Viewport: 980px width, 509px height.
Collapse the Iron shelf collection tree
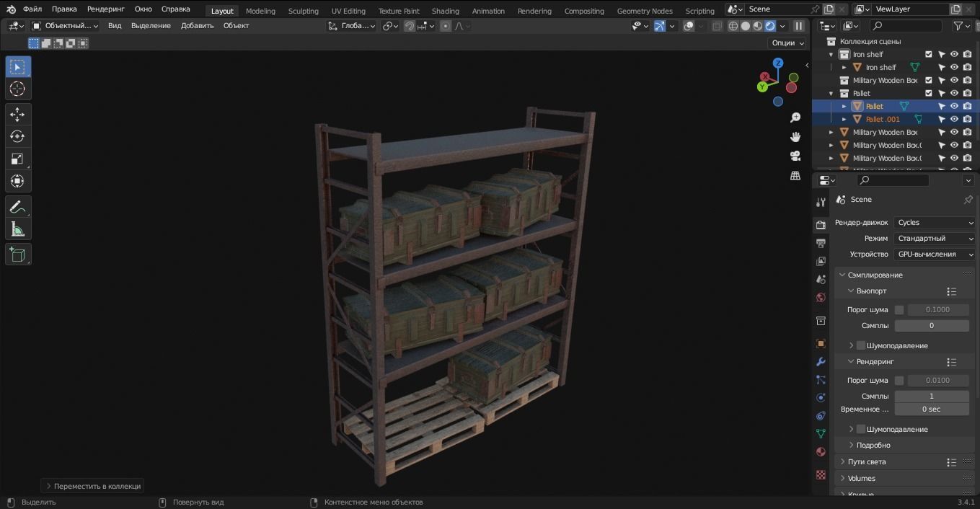(x=831, y=55)
